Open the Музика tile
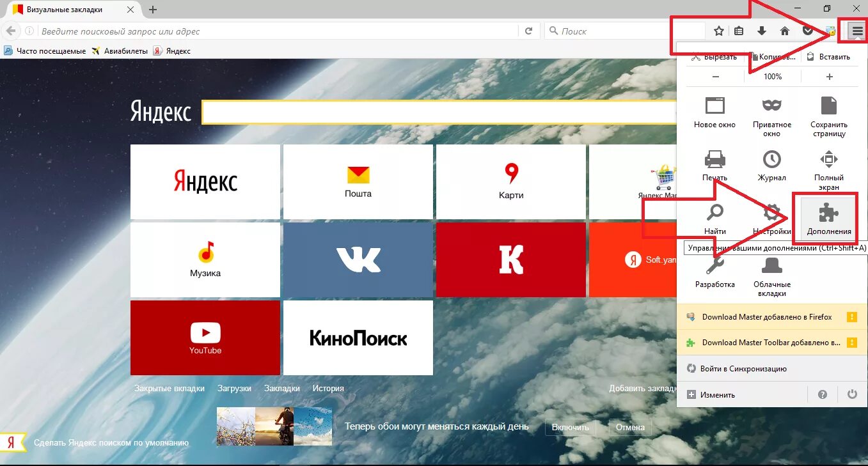The image size is (868, 466). coord(205,260)
